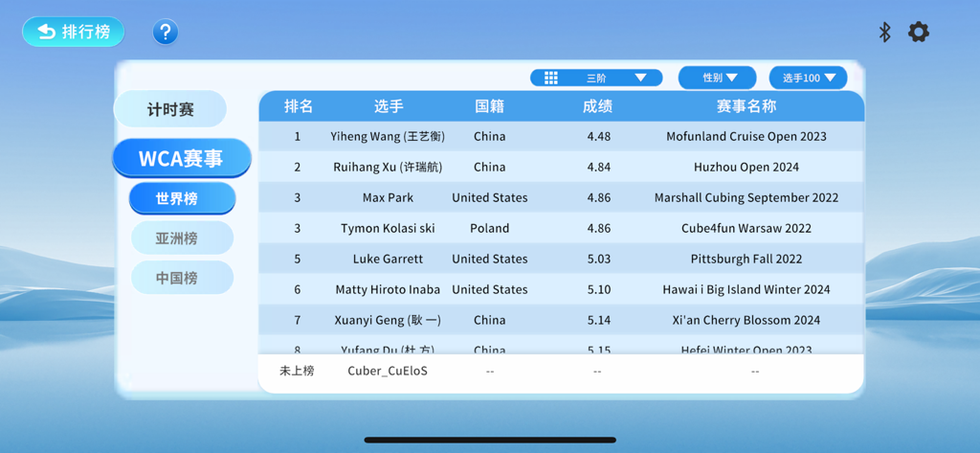Click the 选手 column header

(389, 106)
